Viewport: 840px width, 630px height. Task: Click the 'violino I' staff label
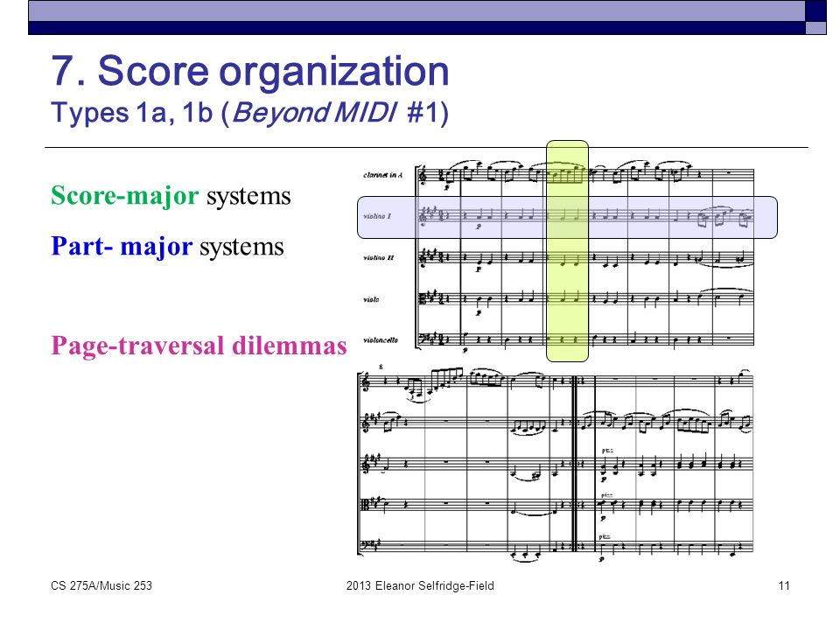(377, 216)
